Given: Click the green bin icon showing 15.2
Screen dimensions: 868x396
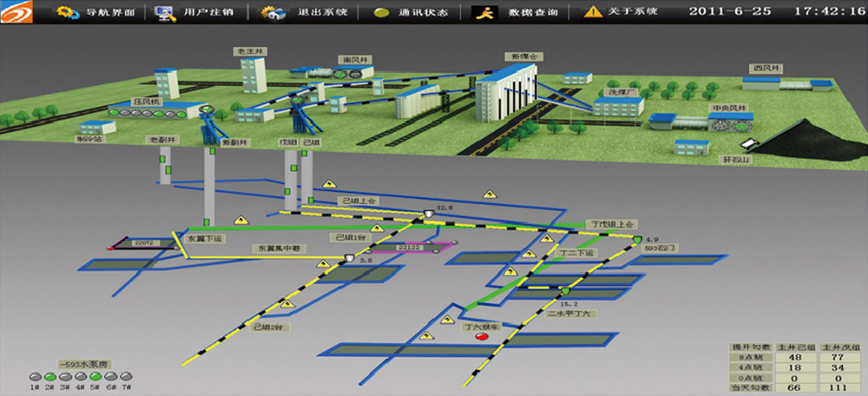Looking at the screenshot, I should [x=565, y=292].
